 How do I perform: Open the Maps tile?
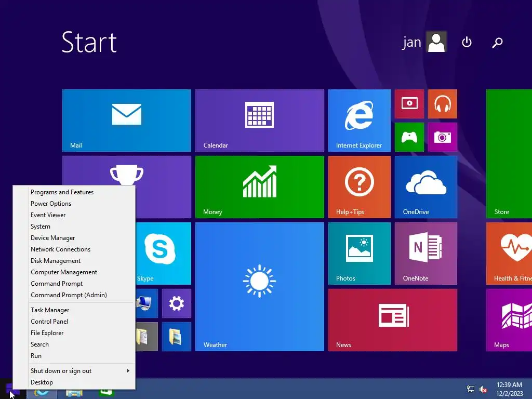[509, 320]
